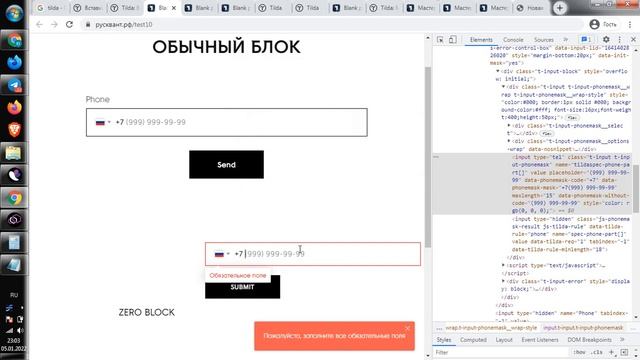Open Telegram from the taskbar
640x360 pixels.
point(14,85)
